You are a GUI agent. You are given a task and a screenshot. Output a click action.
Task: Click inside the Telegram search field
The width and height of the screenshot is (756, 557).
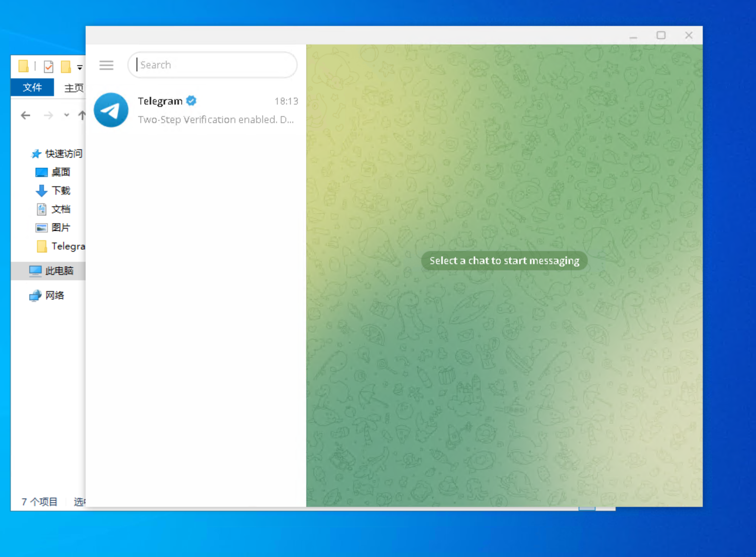pyautogui.click(x=212, y=65)
